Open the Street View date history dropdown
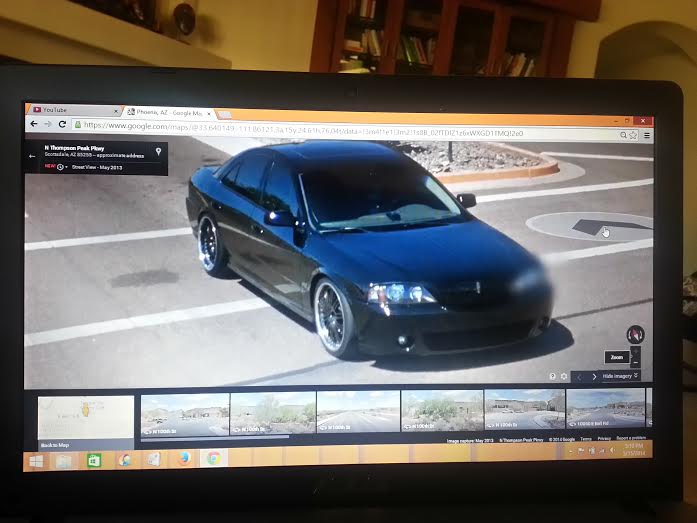Screen dimensions: 697x523 coord(61,167)
